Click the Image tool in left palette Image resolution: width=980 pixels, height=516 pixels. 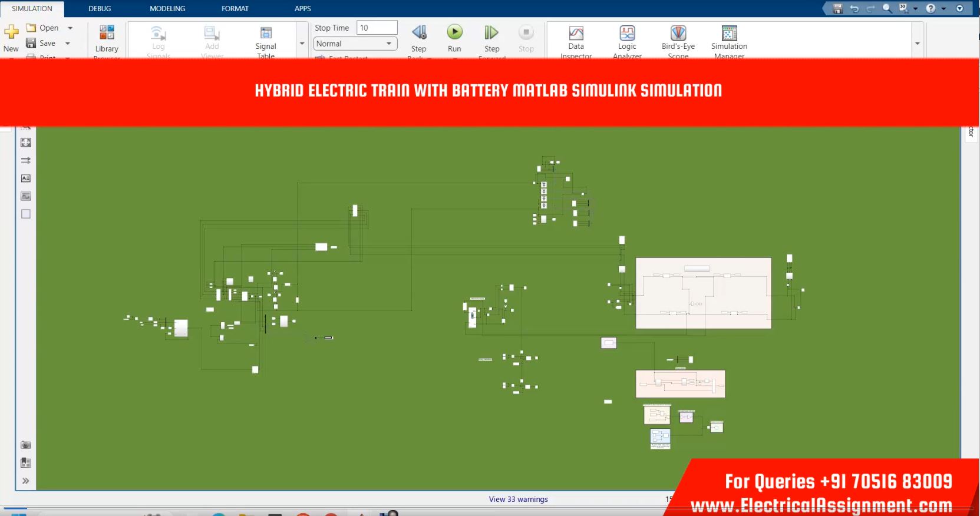(26, 196)
